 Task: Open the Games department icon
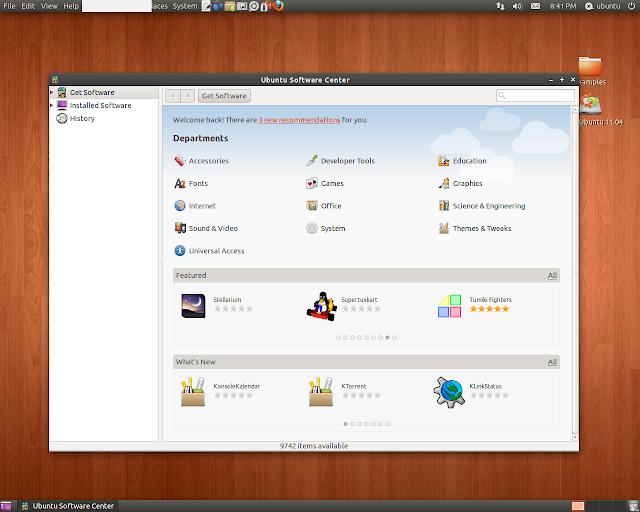(x=312, y=183)
